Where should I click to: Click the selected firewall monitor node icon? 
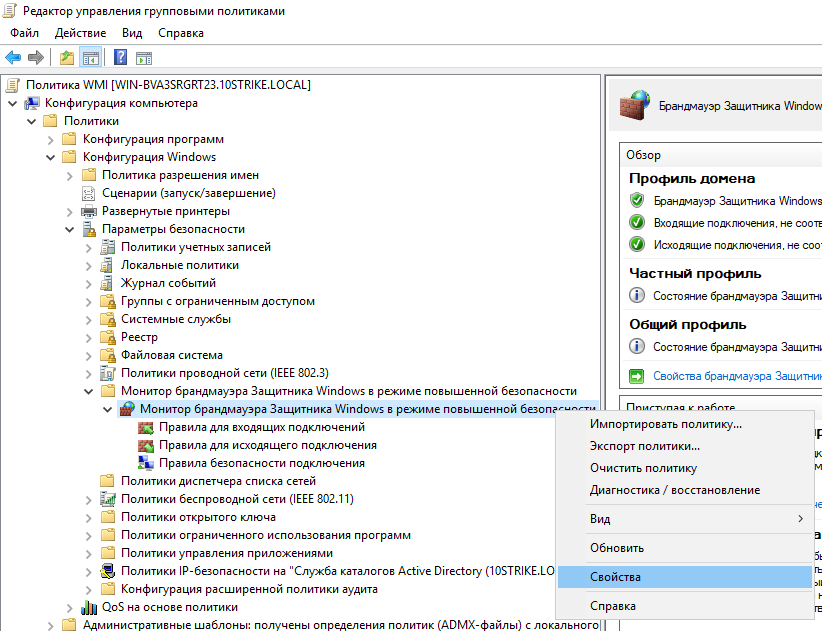pos(127,409)
